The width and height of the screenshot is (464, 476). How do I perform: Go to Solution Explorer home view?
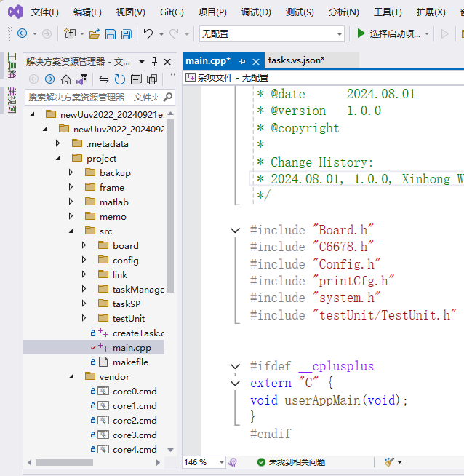click(x=66, y=79)
